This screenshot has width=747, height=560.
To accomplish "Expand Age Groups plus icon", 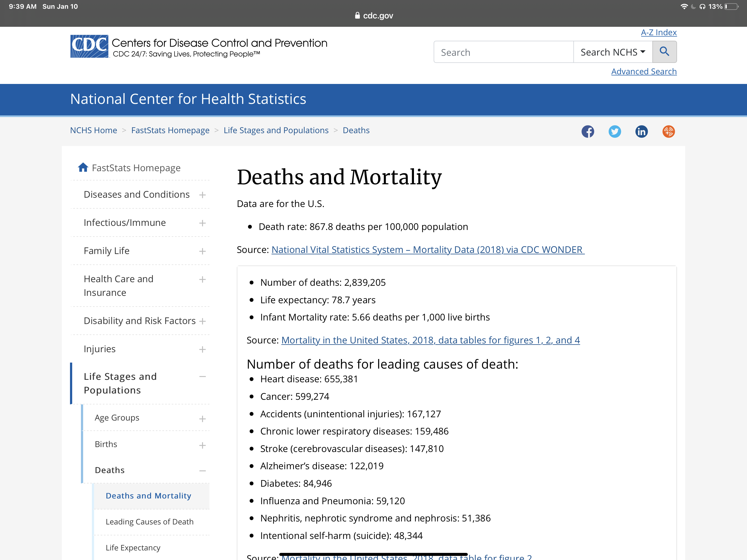I will (x=202, y=419).
